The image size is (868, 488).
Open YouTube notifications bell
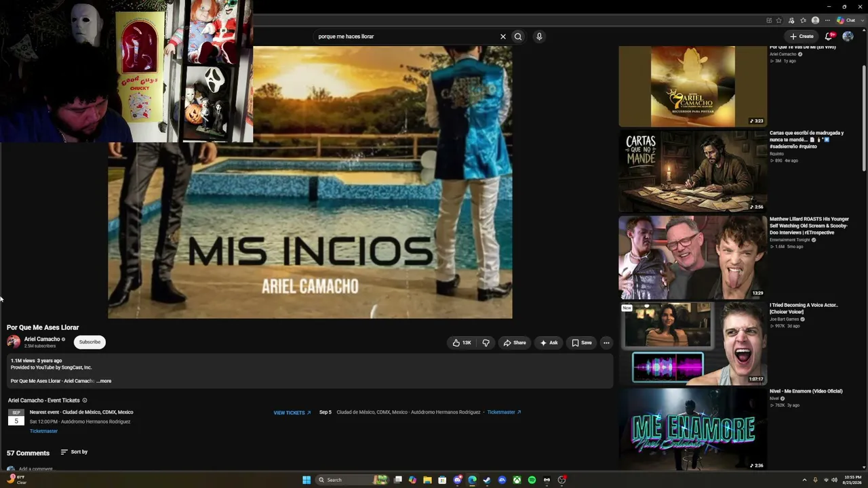click(829, 37)
